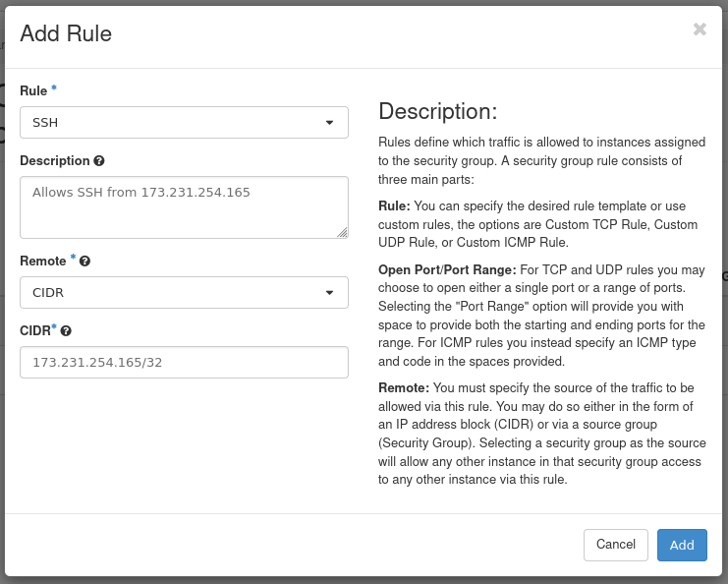Viewport: 728px width, 584px height.
Task: Expand the Remote dropdown showing CIDR
Action: [x=184, y=292]
